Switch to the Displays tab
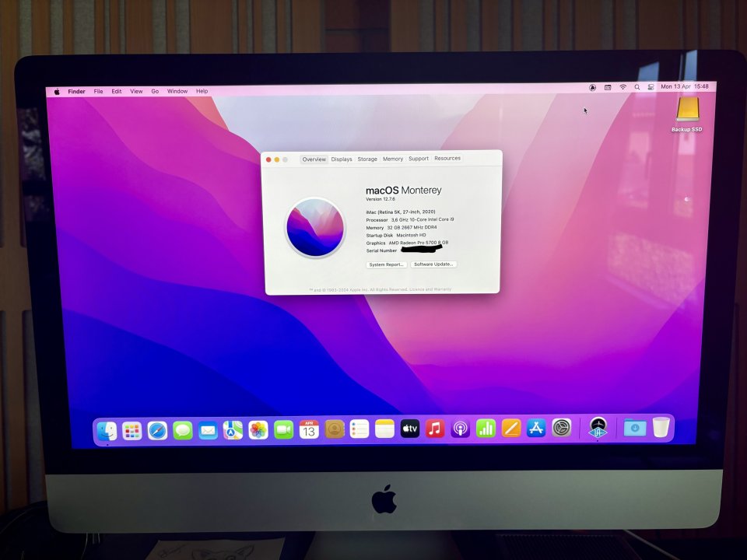The height and width of the screenshot is (560, 747). [x=342, y=159]
